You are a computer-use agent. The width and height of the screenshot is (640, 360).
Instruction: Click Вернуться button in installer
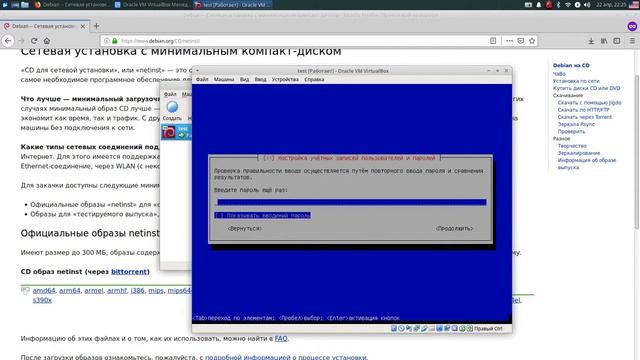tap(245, 229)
